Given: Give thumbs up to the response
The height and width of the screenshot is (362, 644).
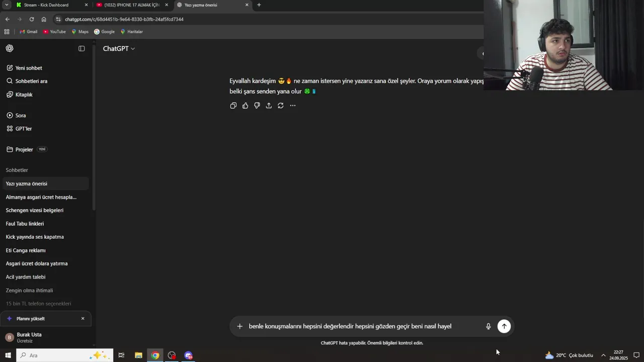Looking at the screenshot, I should [x=245, y=106].
